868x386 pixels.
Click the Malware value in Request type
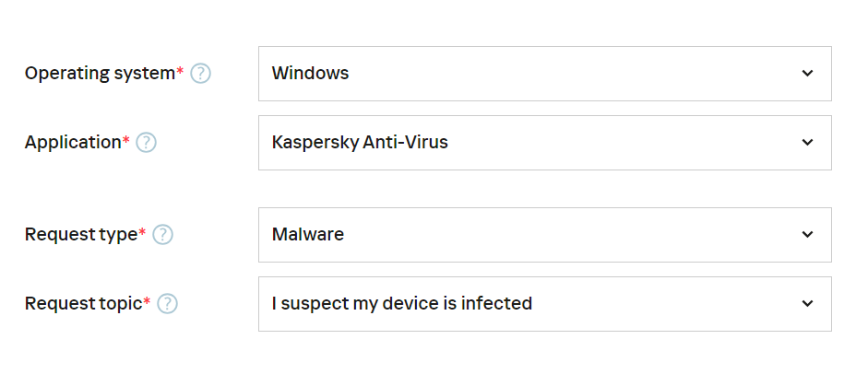point(308,235)
